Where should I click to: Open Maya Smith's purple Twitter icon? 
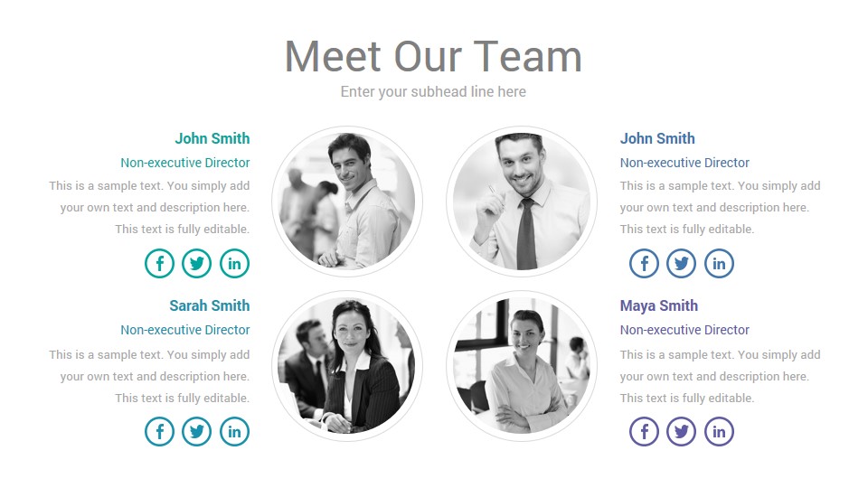click(x=681, y=432)
